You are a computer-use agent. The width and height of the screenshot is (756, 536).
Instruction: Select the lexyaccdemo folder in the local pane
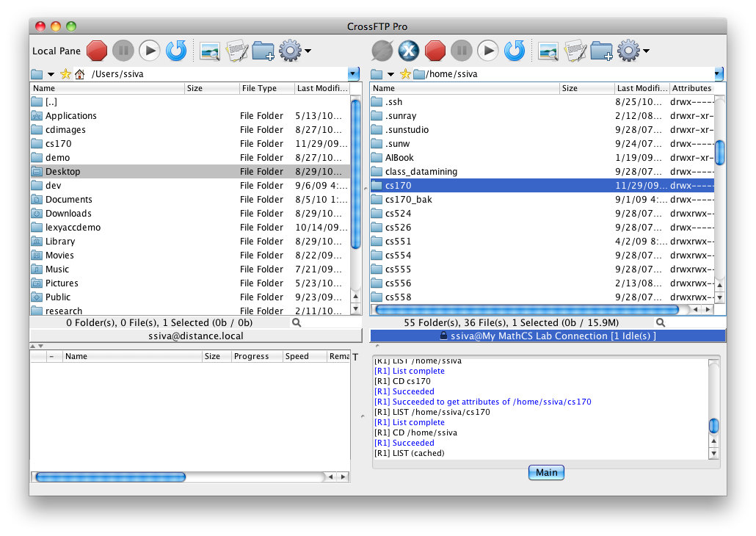pyautogui.click(x=190, y=228)
